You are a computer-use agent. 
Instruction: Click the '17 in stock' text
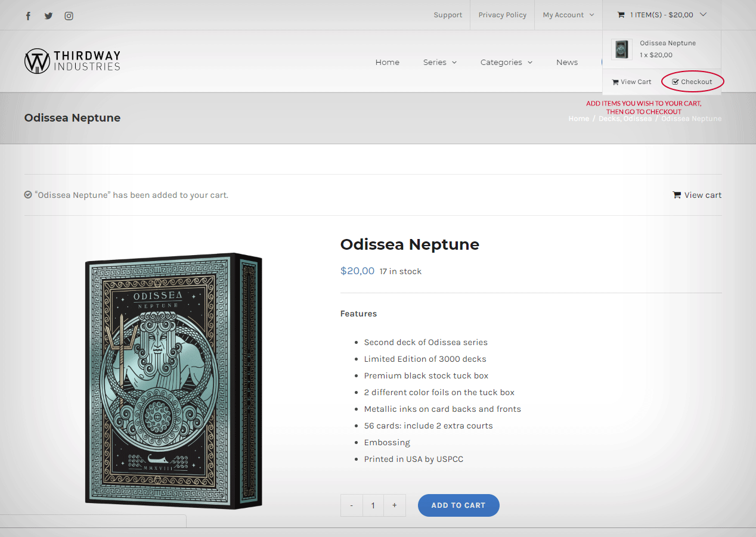click(x=401, y=271)
